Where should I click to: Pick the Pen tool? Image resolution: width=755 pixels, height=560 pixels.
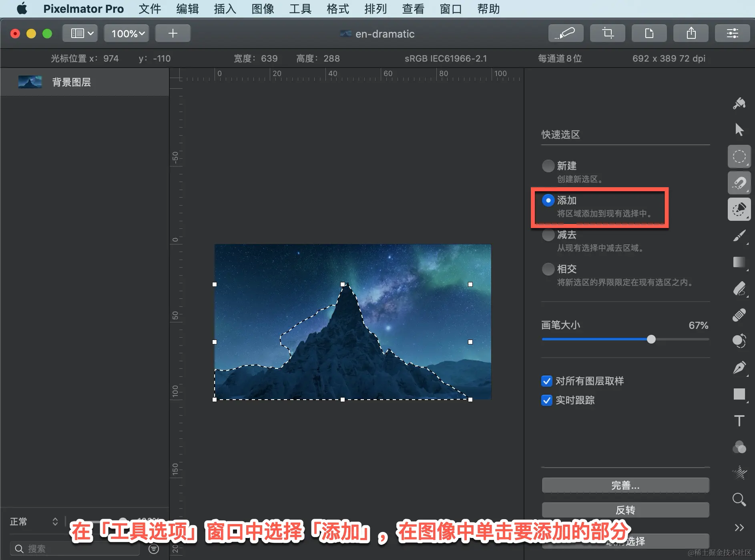(x=739, y=368)
